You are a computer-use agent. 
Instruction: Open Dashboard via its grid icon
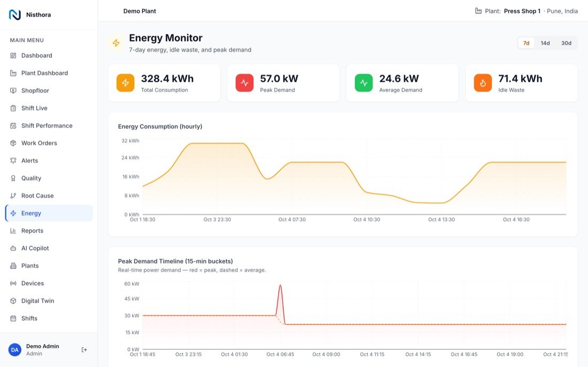[13, 56]
